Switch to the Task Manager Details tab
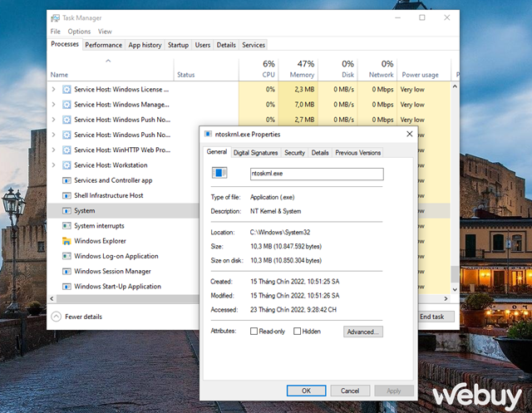This screenshot has height=413, width=532. click(x=226, y=45)
